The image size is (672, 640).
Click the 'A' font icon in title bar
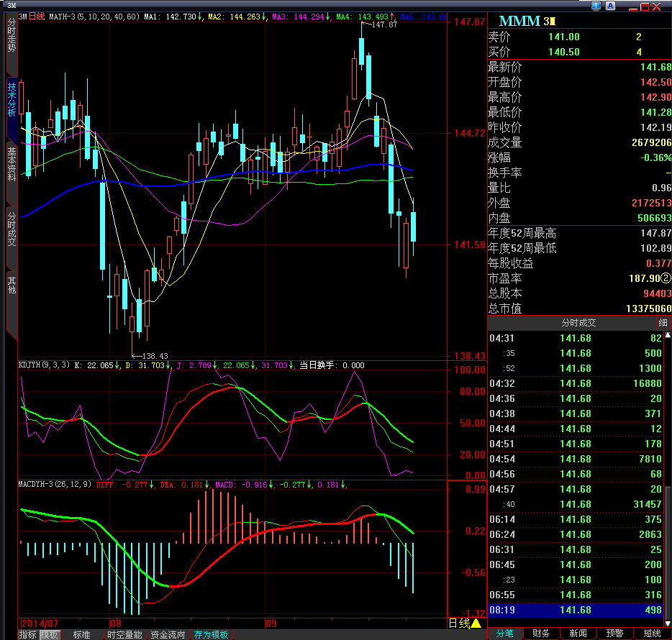pos(610,6)
